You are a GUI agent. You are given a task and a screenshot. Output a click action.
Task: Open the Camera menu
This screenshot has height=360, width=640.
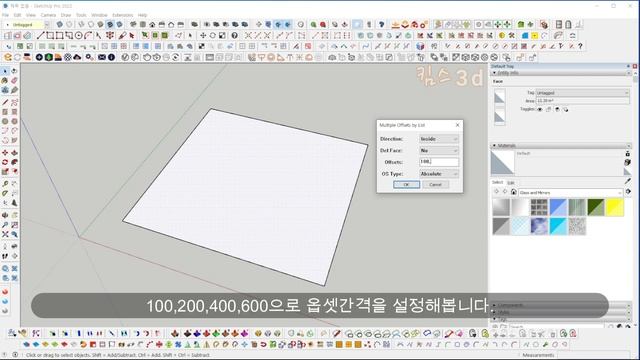(48, 15)
